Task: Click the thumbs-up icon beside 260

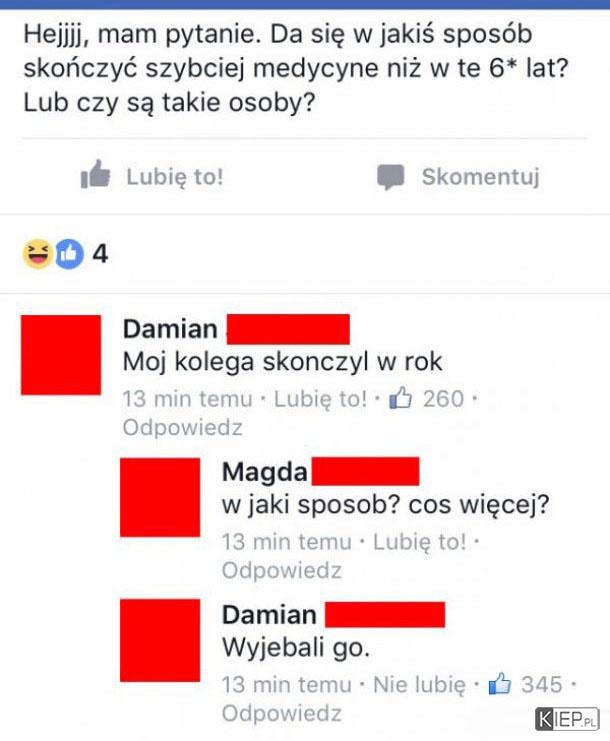Action: click(400, 398)
